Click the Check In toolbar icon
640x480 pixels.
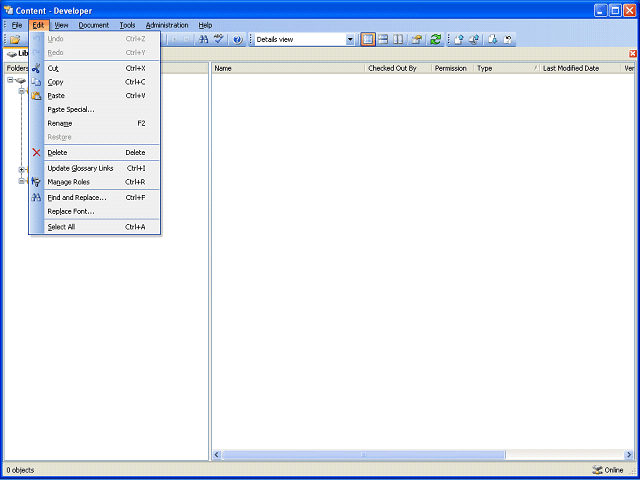tap(459, 40)
